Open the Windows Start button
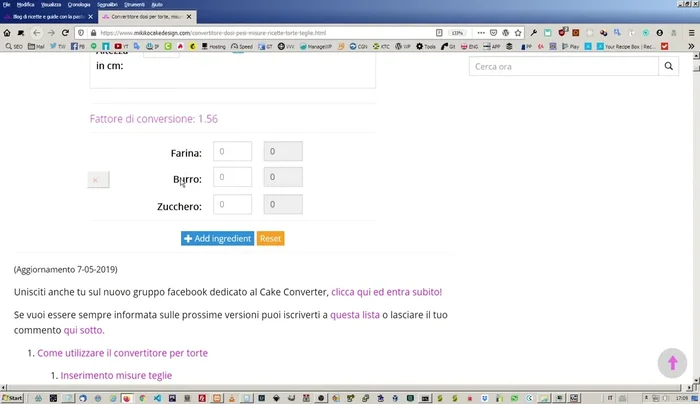 coord(12,397)
